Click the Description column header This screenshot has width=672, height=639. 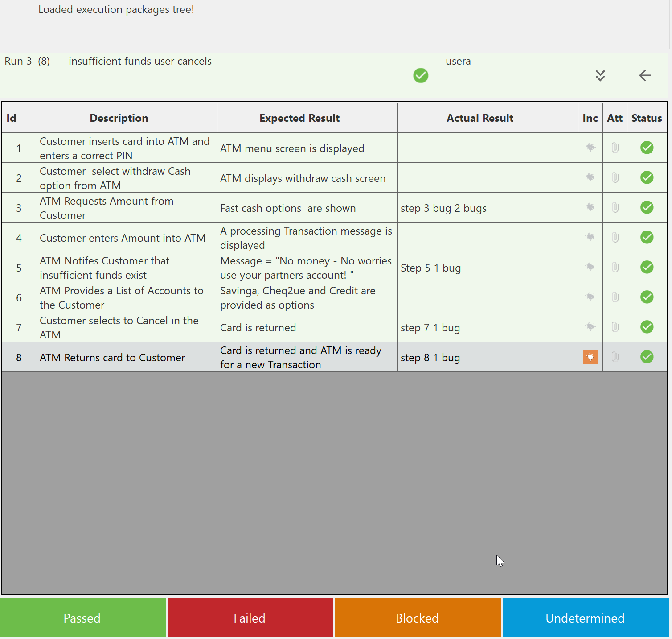119,118
